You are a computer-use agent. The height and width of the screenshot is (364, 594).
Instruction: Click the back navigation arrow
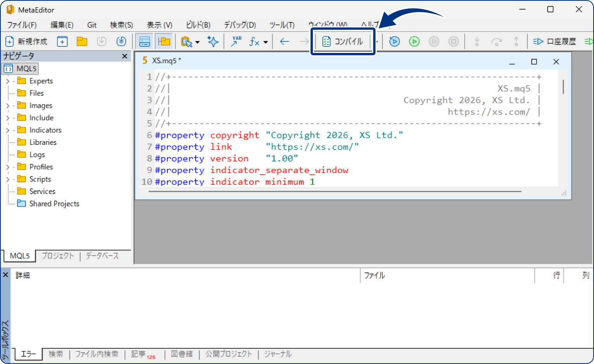(x=285, y=41)
